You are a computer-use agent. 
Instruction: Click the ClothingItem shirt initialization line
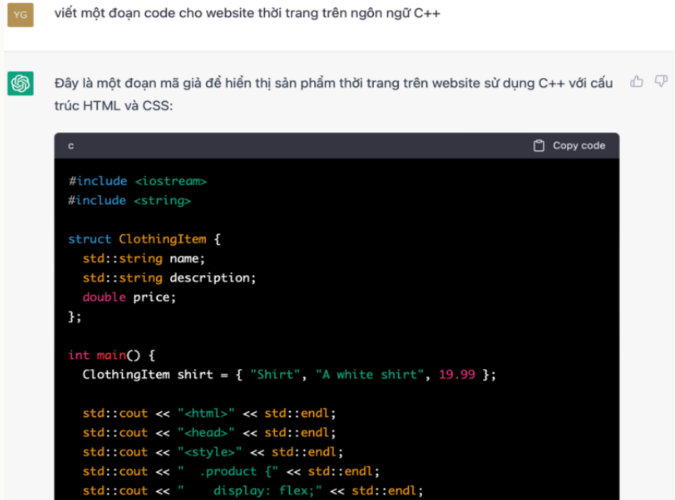(289, 374)
